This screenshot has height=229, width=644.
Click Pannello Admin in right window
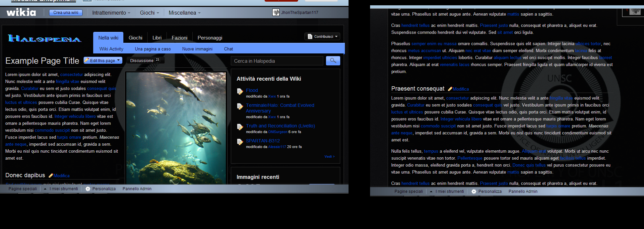point(523,191)
